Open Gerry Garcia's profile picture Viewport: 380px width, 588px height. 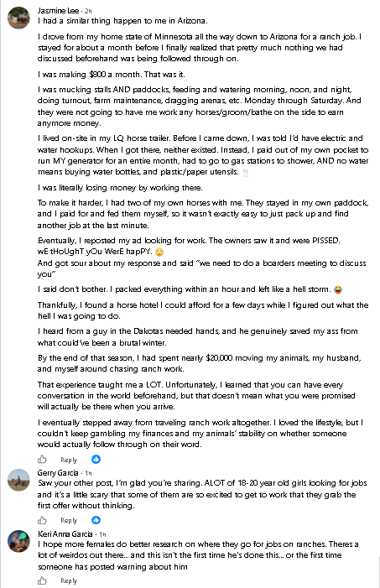coord(18,480)
